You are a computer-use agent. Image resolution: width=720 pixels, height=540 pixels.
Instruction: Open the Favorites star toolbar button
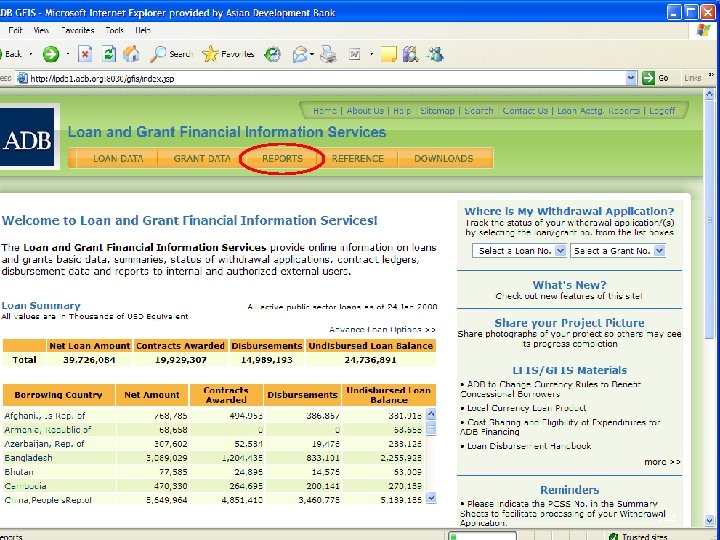coord(228,54)
